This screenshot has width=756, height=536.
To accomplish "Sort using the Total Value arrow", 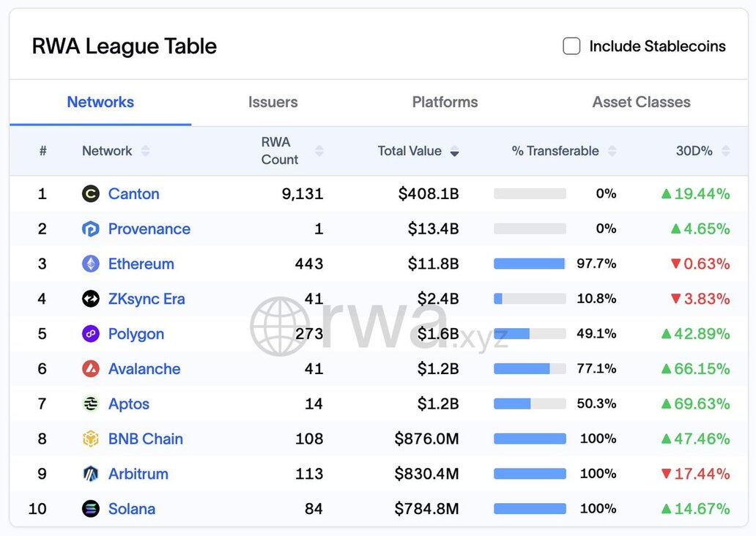I will tap(454, 152).
